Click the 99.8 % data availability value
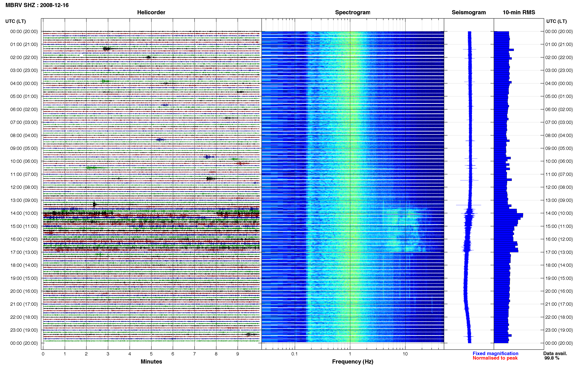This screenshot has height=368, width=588. pos(552,358)
